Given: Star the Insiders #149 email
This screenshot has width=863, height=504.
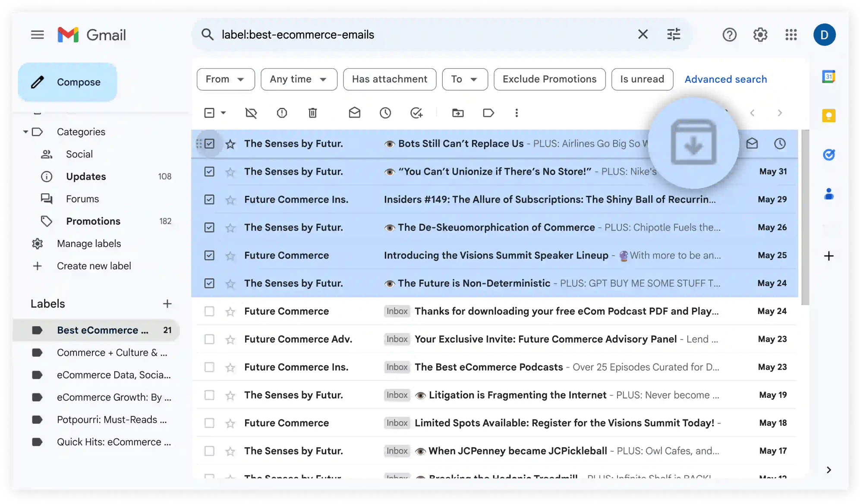Looking at the screenshot, I should [x=230, y=200].
